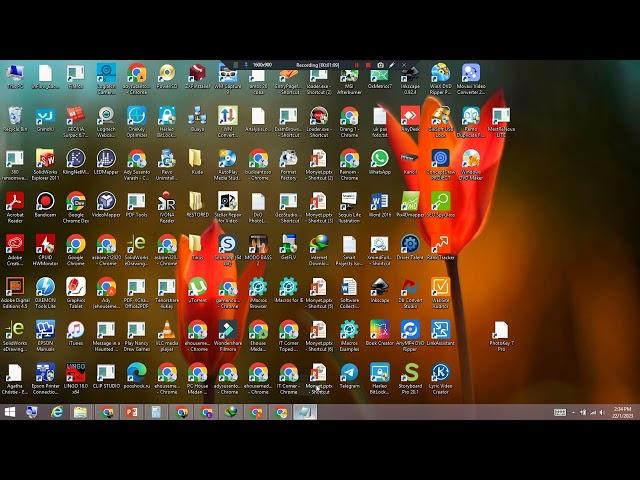The width and height of the screenshot is (640, 480).
Task: Launch Adobe Digital Editions 4.5
Action: click(x=15, y=292)
